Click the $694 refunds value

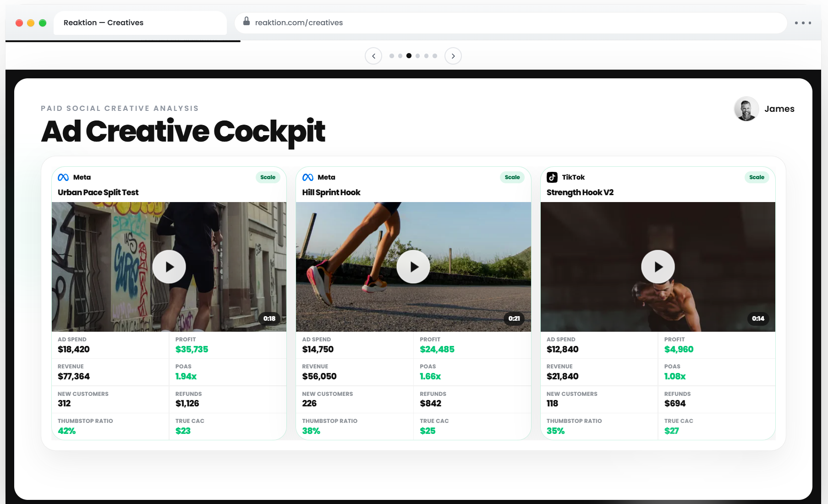[x=675, y=403]
